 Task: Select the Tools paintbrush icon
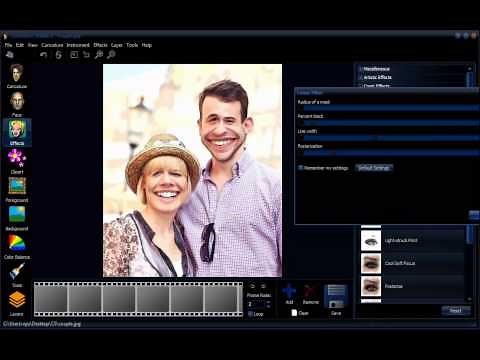[17, 272]
